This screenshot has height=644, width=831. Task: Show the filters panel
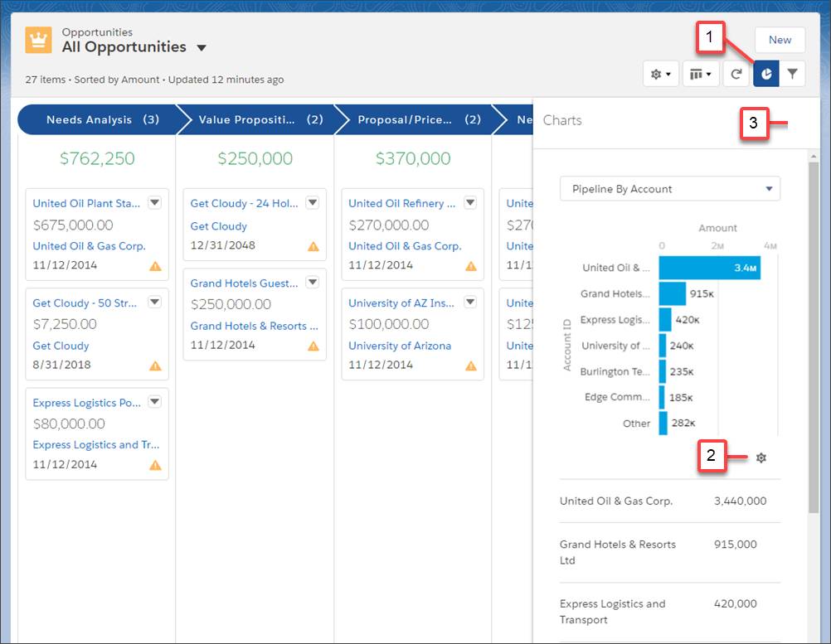click(x=792, y=74)
